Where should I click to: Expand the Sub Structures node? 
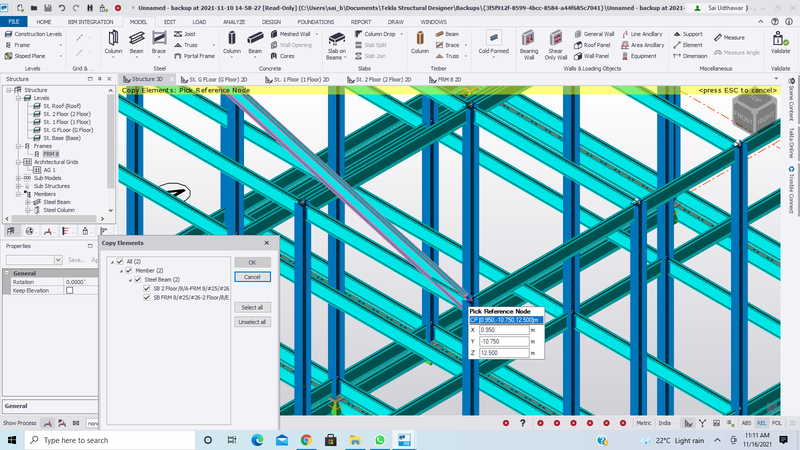point(18,186)
